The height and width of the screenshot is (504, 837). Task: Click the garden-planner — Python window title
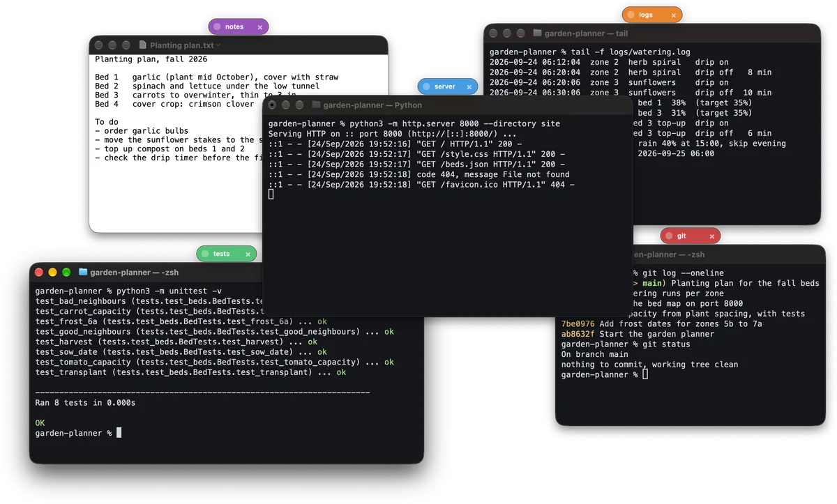coord(372,105)
